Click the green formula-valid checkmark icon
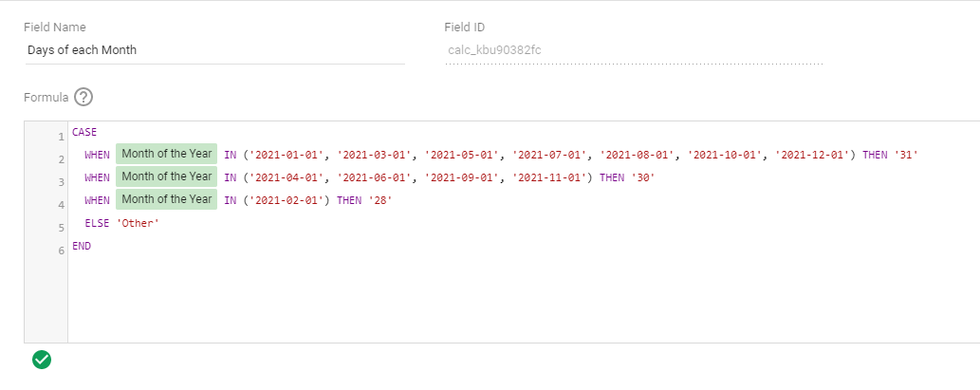The image size is (980, 390). pos(42,359)
